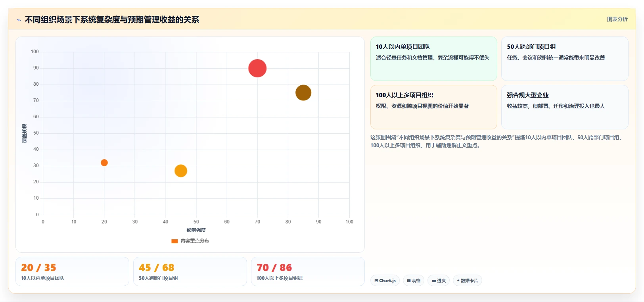Screen dimensions: 644x302
Task: Click the description 权限、资源和跨项目视图的价值开始显著
Action: pyautogui.click(x=422, y=106)
